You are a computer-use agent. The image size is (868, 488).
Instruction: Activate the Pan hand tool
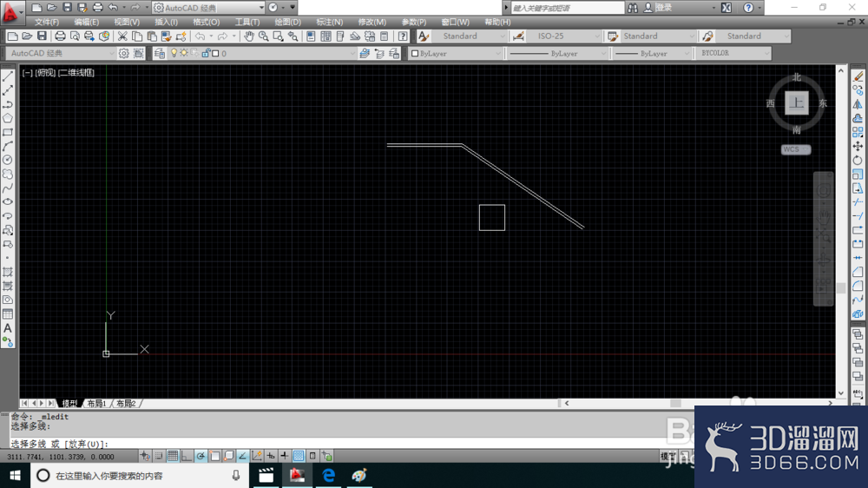pyautogui.click(x=249, y=36)
